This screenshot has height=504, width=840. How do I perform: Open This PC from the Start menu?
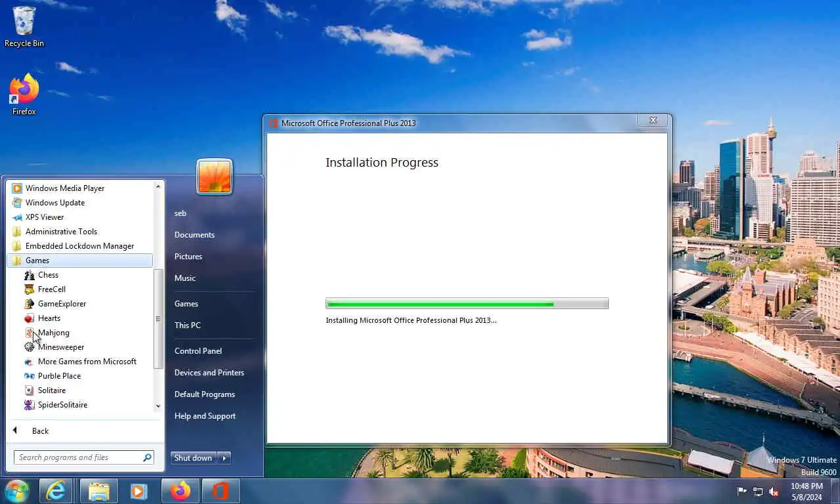tap(188, 325)
